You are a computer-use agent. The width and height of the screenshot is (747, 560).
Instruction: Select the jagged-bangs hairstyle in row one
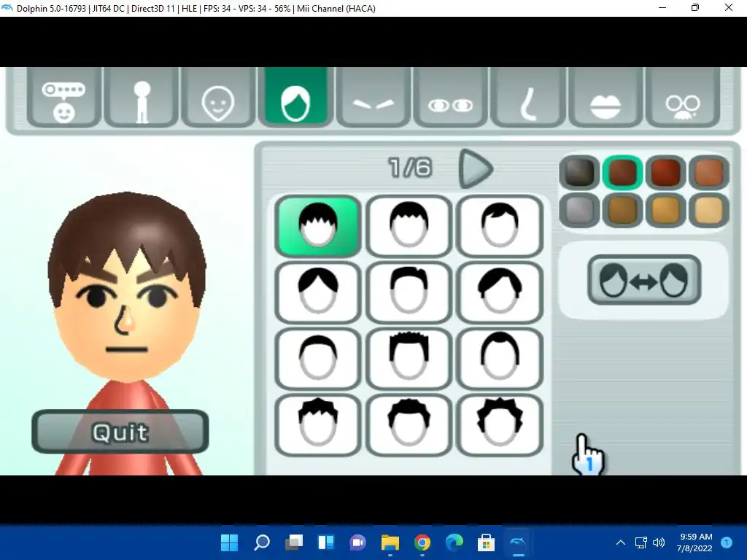pos(318,226)
